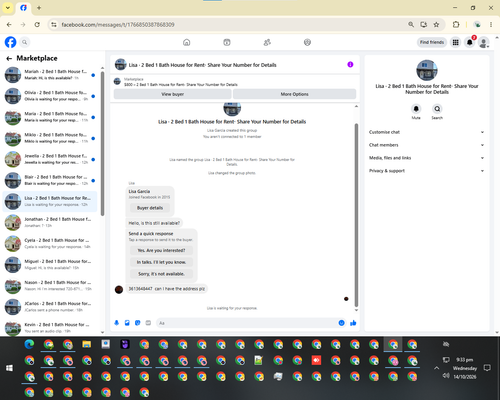Click the Find friends button
Screen dimensions: 500x400
tap(432, 42)
